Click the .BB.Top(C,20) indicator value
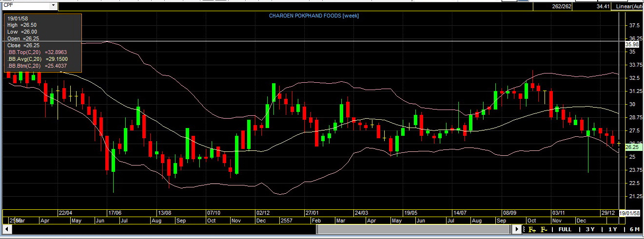The width and height of the screenshot is (644, 239). [37, 52]
